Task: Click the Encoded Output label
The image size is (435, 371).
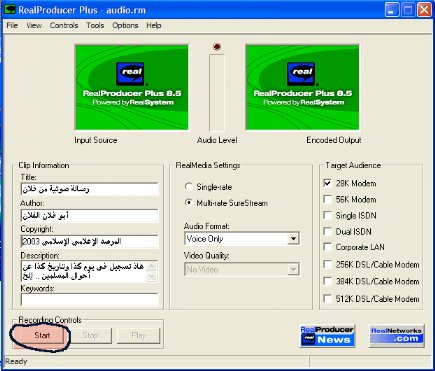Action: pyautogui.click(x=334, y=140)
